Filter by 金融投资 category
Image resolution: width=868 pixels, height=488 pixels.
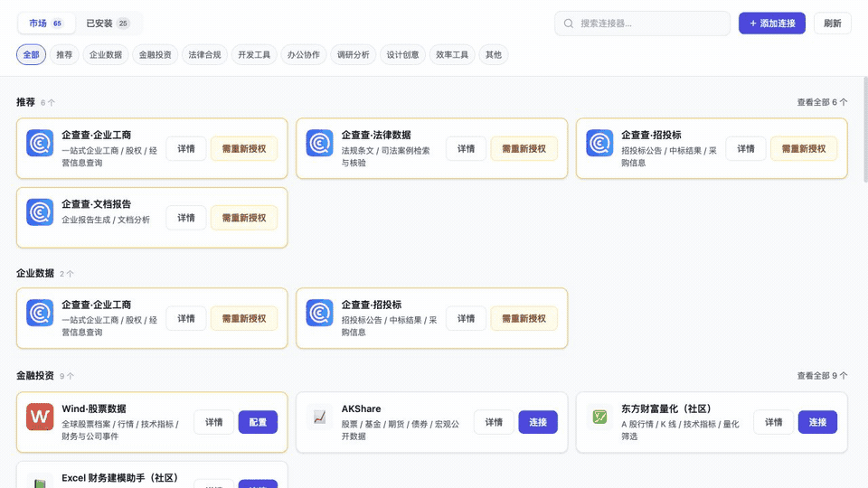click(155, 55)
